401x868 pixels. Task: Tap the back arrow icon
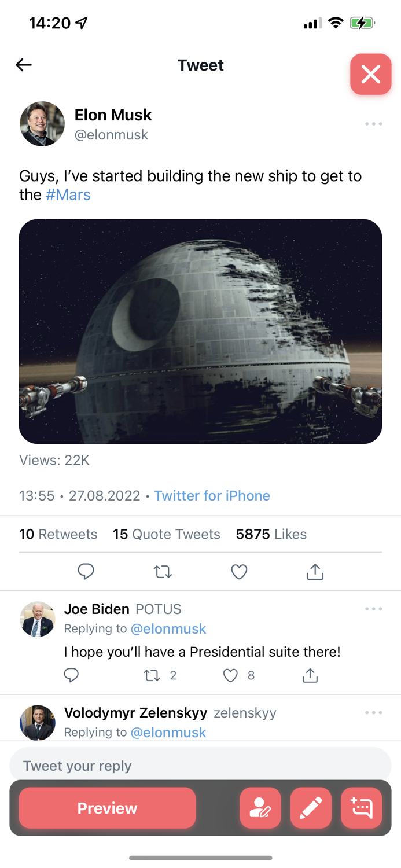tap(24, 65)
